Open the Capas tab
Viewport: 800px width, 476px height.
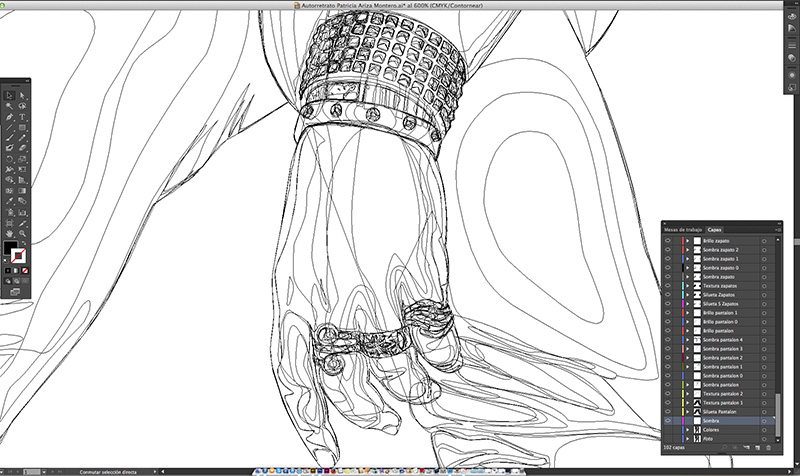(715, 229)
